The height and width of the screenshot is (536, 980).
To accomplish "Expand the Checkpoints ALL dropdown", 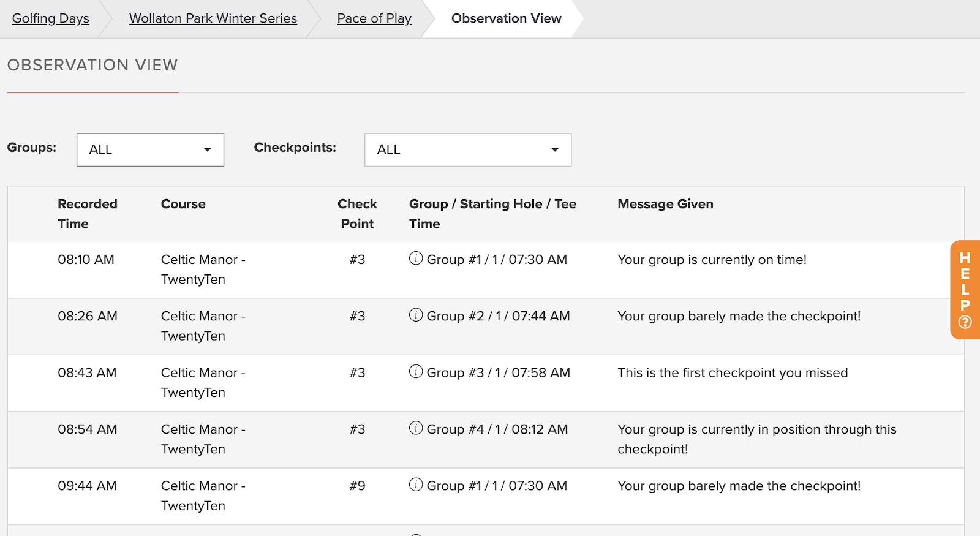I will pyautogui.click(x=468, y=149).
